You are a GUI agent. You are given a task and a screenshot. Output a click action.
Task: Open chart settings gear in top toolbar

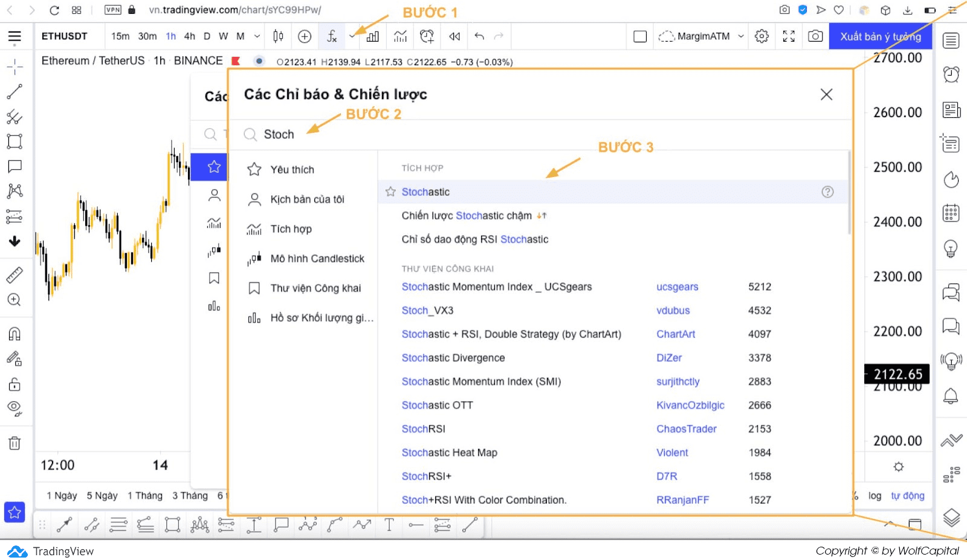(x=762, y=36)
